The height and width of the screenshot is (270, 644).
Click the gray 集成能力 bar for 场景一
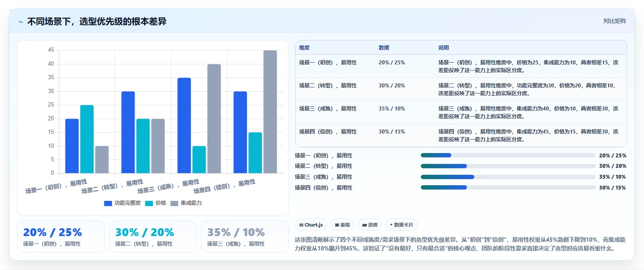point(102,160)
